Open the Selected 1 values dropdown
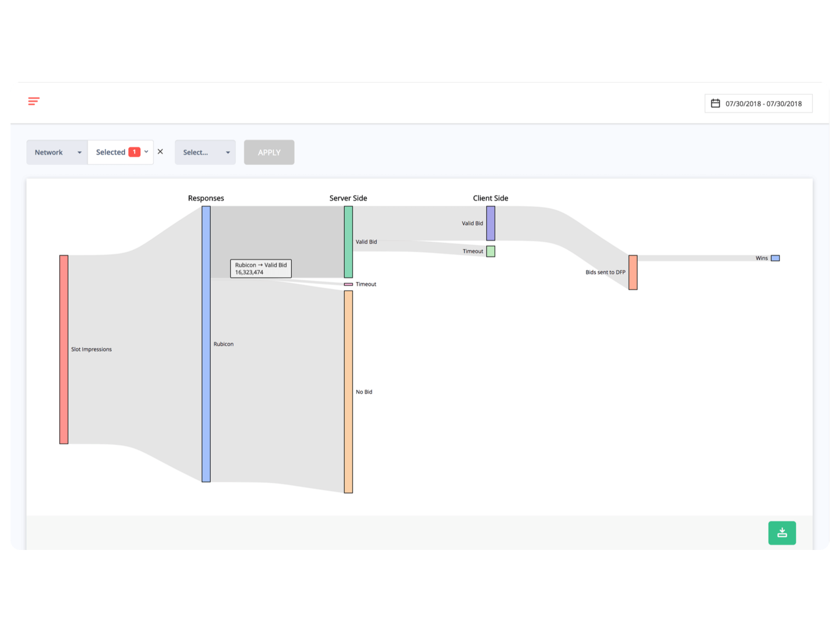This screenshot has width=840, height=632. [121, 152]
